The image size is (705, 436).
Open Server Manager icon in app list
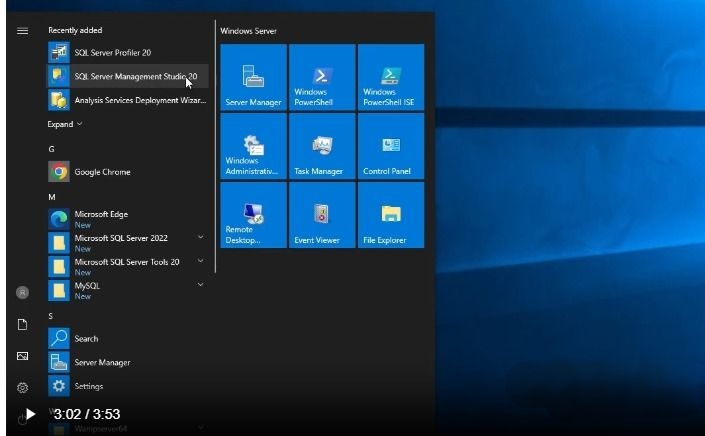pos(59,362)
